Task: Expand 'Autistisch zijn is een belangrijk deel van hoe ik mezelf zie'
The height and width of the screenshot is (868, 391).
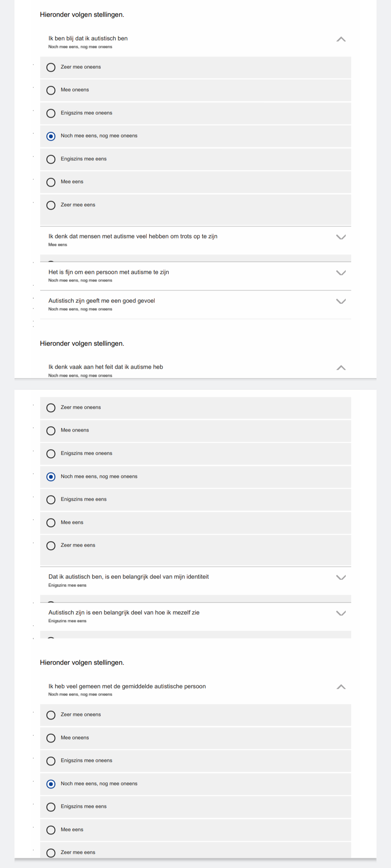Action: (341, 613)
